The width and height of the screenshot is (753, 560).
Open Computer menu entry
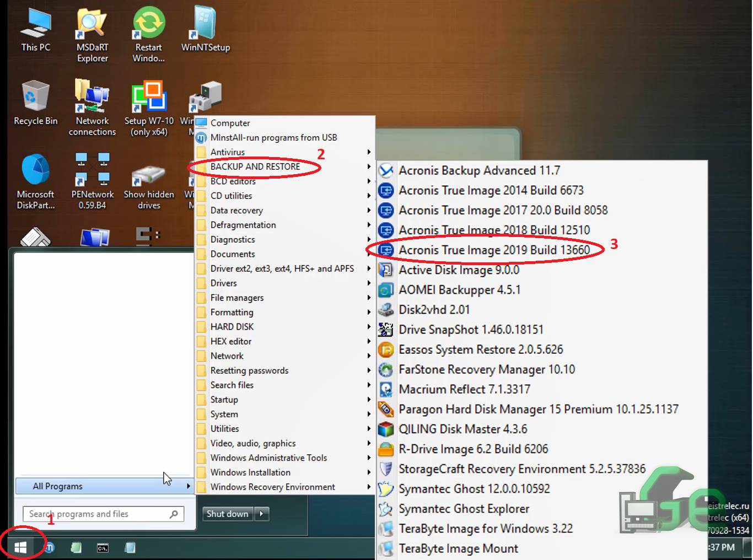tap(284, 123)
